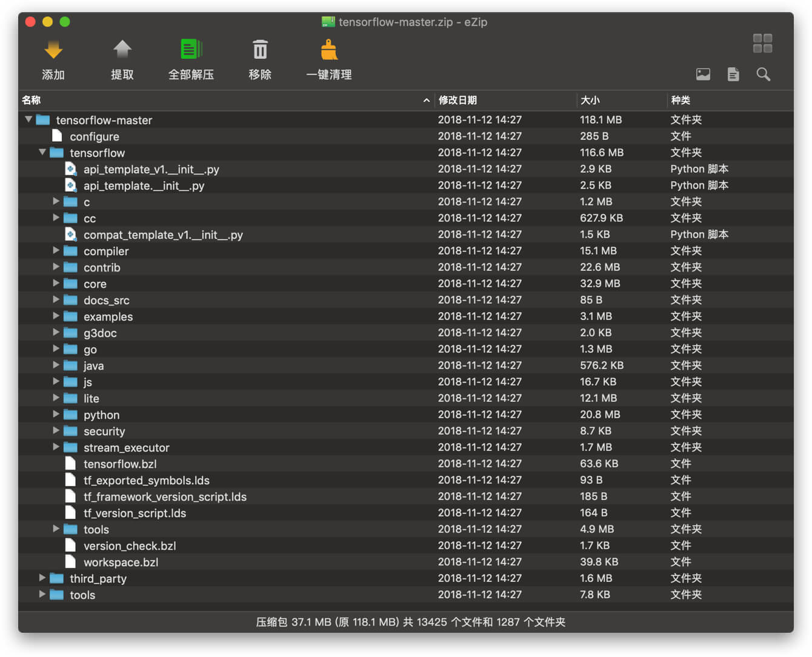Expand the java folder
Screen dimensions: 812x657
pos(56,365)
